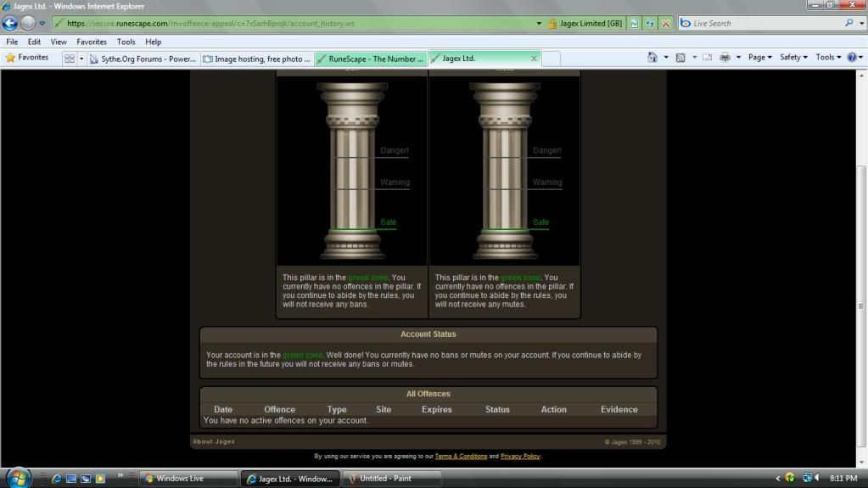Click the Account Status heading

click(428, 334)
